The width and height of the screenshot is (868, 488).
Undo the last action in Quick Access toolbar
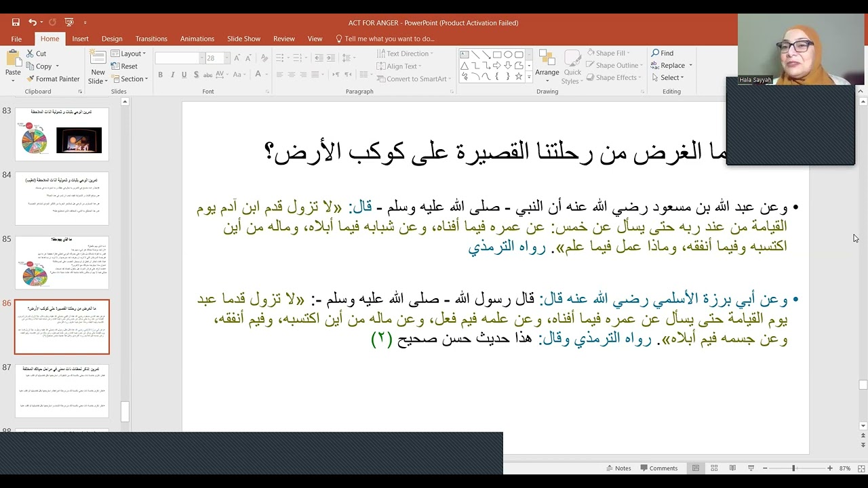pos(32,22)
